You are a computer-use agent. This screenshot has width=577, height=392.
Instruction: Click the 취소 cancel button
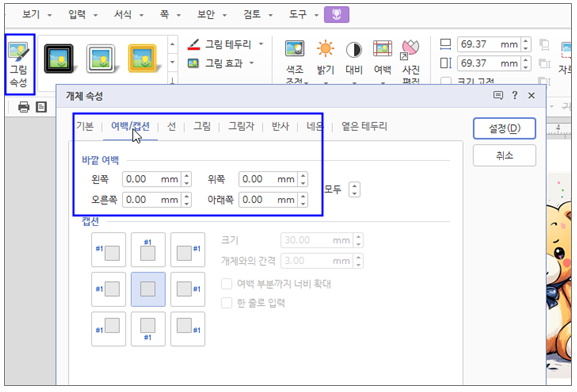pyautogui.click(x=504, y=156)
